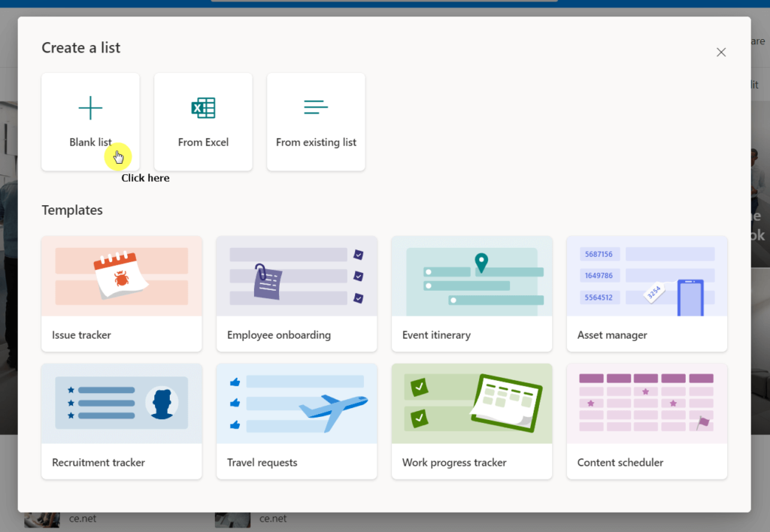This screenshot has width=770, height=532.
Task: Click the Work progress tracker text label
Action: click(x=454, y=463)
